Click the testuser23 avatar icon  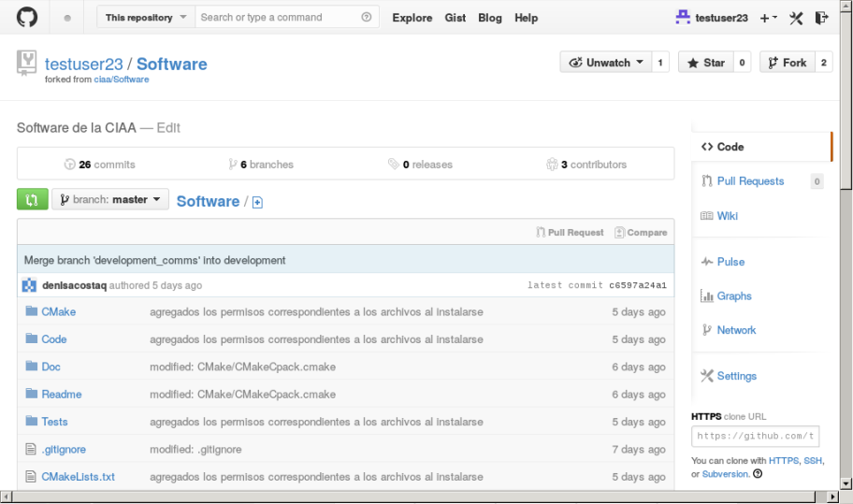pyautogui.click(x=683, y=18)
